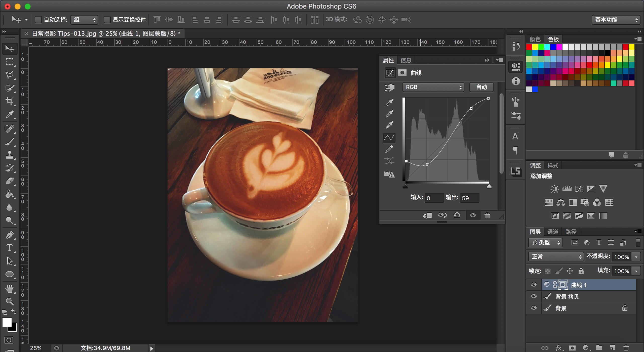Open the 正常 blend mode dropdown
Screen dimensions: 644x352
[555, 256]
